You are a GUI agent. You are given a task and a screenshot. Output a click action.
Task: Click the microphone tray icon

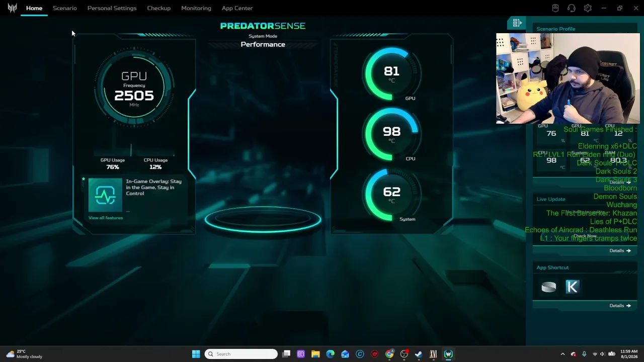584,354
